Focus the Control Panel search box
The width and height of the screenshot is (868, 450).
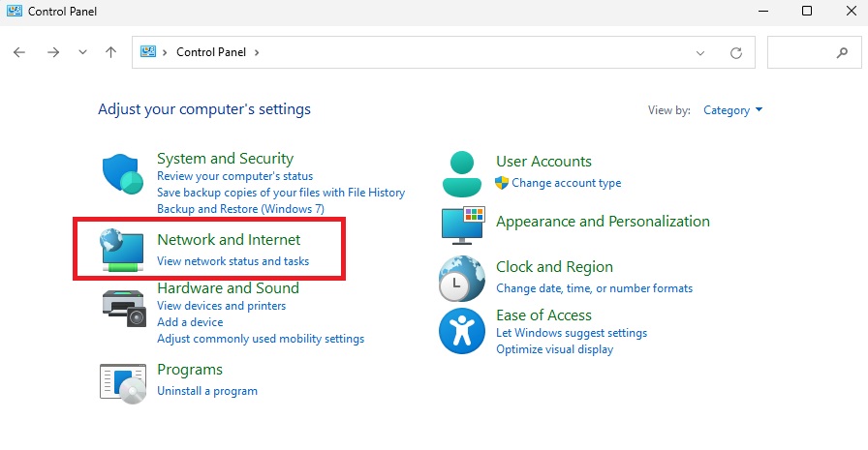point(815,52)
